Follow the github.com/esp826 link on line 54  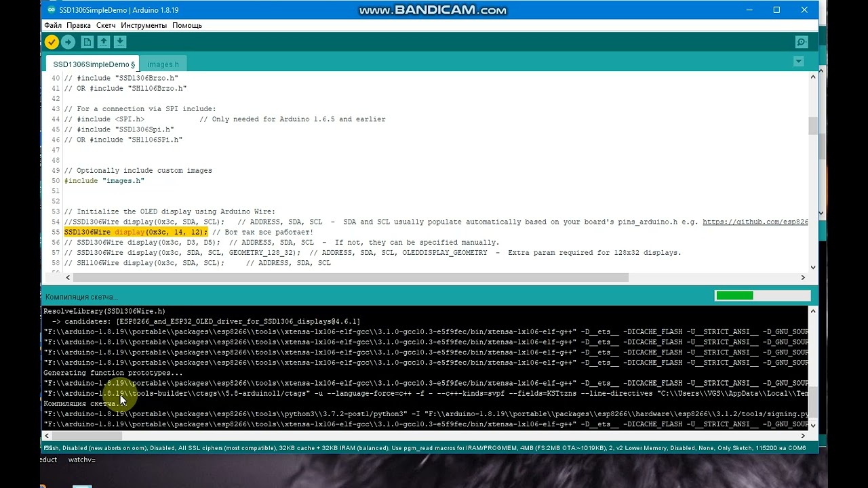(x=755, y=222)
